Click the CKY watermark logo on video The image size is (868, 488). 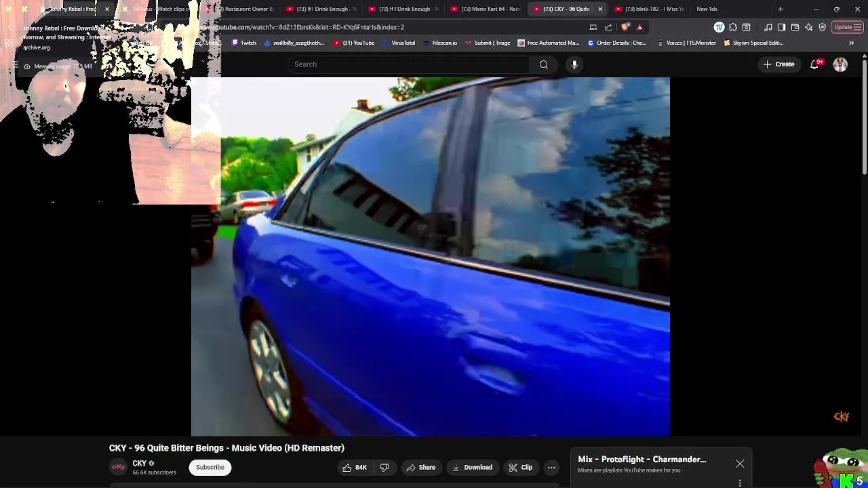pos(842,417)
